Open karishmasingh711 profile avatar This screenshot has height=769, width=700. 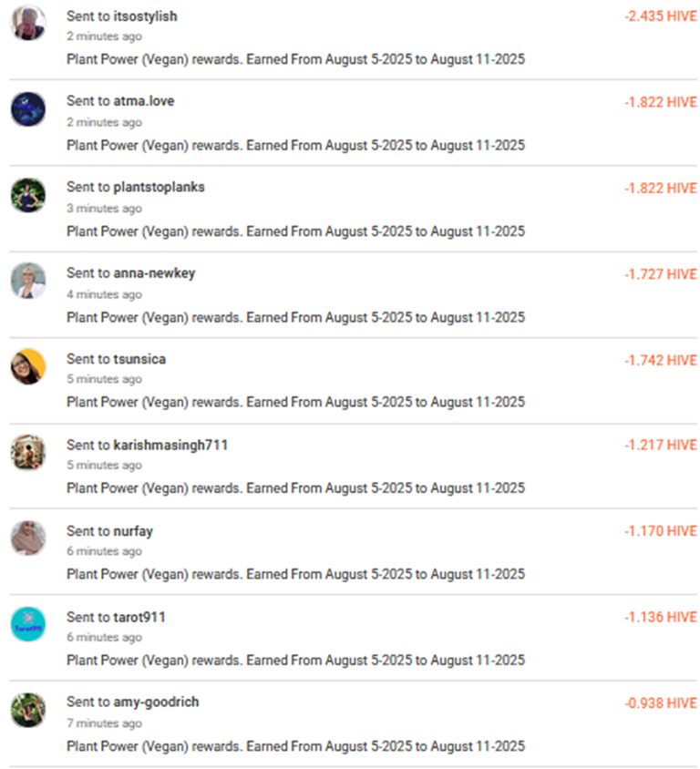pos(28,452)
